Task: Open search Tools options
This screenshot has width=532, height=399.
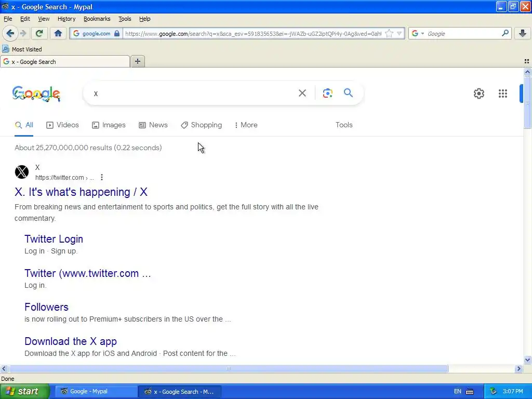Action: pos(344,125)
